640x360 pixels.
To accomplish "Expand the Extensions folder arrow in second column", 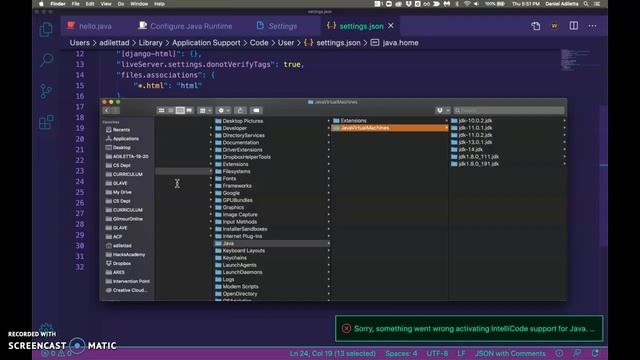I will point(446,121).
